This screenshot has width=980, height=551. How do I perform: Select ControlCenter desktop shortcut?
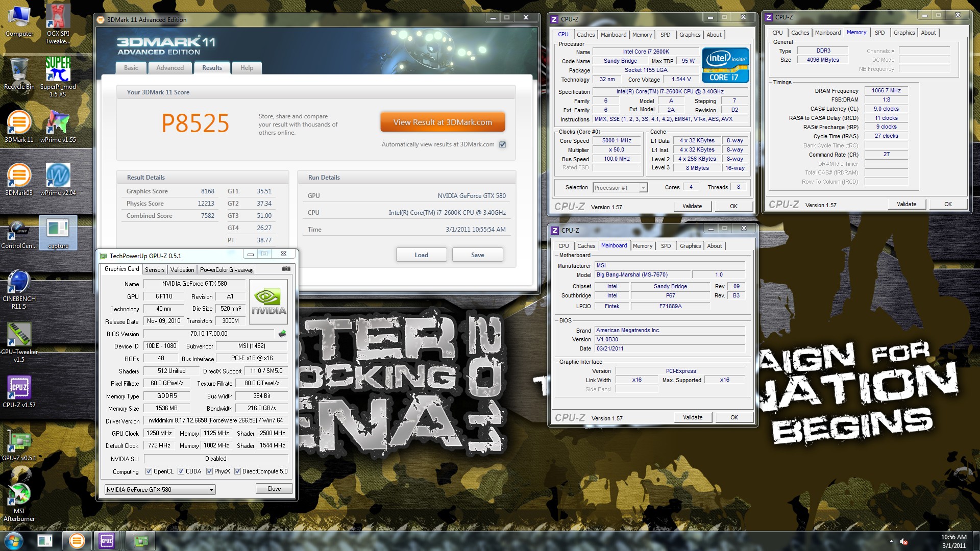19,233
